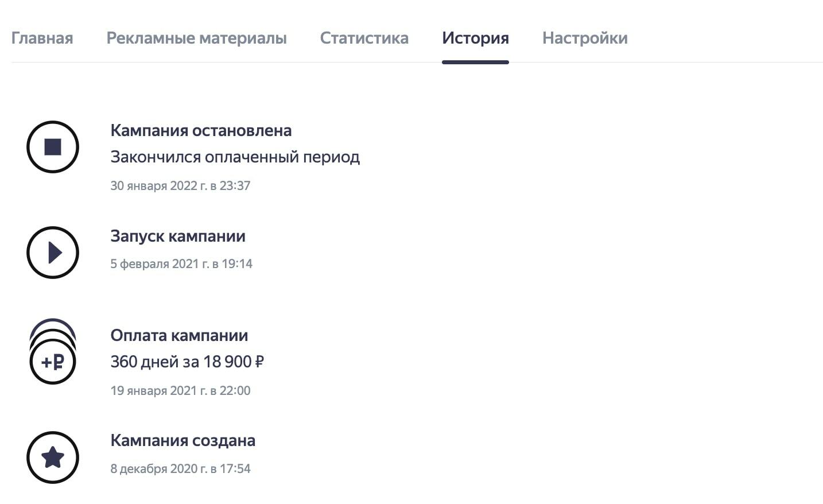Click the 5 февраля 2021 timestamp
The height and width of the screenshot is (504, 823).
click(181, 263)
